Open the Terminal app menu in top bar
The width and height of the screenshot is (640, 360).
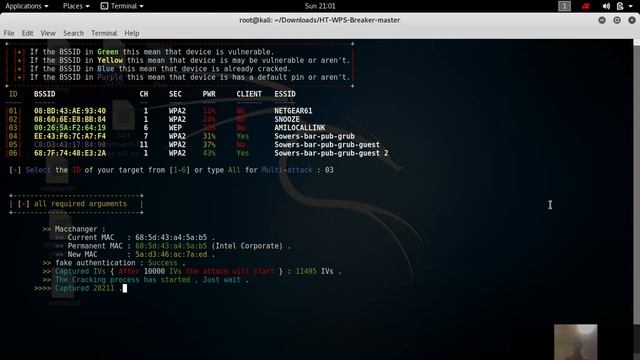122,6
